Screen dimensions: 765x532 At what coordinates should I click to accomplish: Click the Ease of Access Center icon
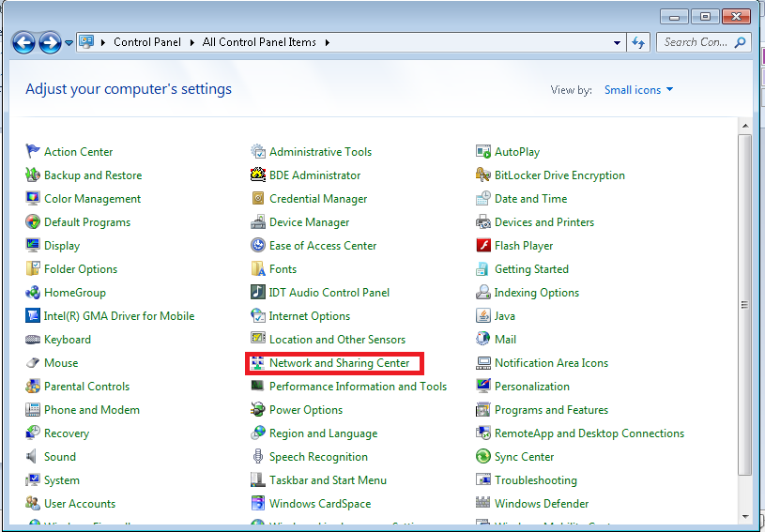[x=257, y=245]
